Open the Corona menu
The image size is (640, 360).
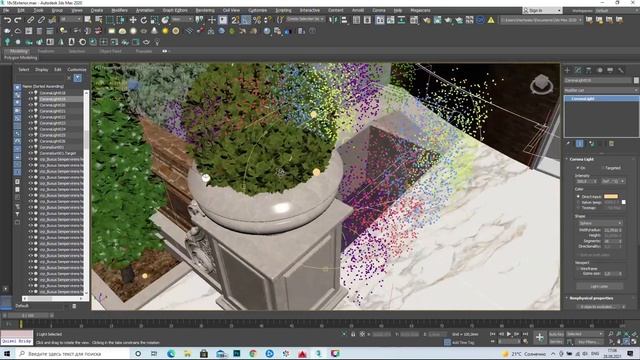click(378, 10)
